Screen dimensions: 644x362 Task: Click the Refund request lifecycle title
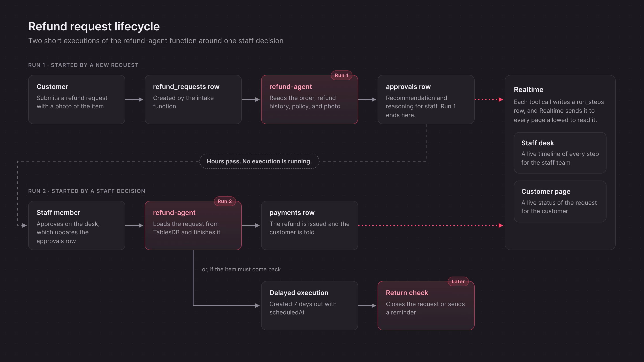click(94, 26)
